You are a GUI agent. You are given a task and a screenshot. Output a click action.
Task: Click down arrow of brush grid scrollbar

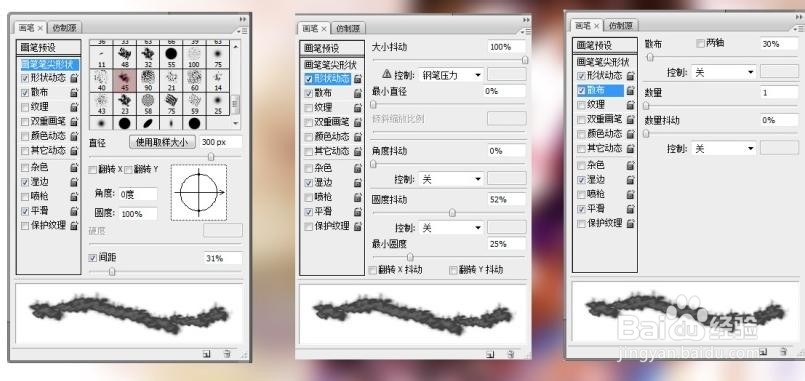[236, 123]
